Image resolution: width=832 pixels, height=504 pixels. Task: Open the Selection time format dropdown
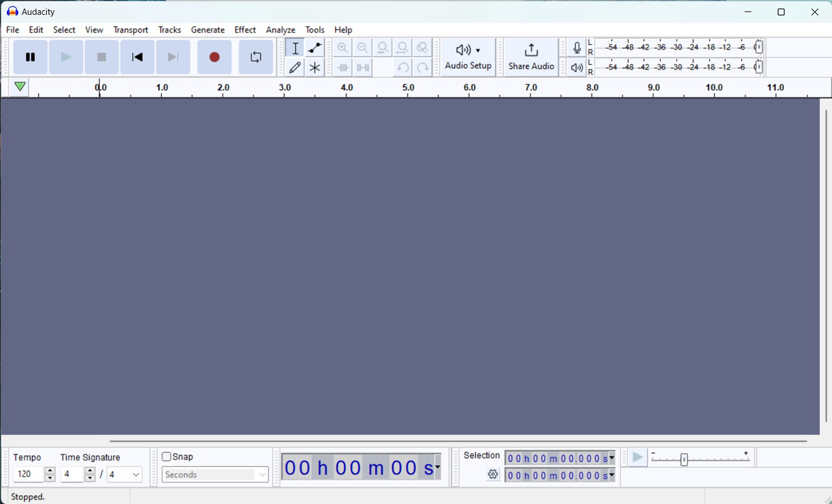[x=610, y=458]
